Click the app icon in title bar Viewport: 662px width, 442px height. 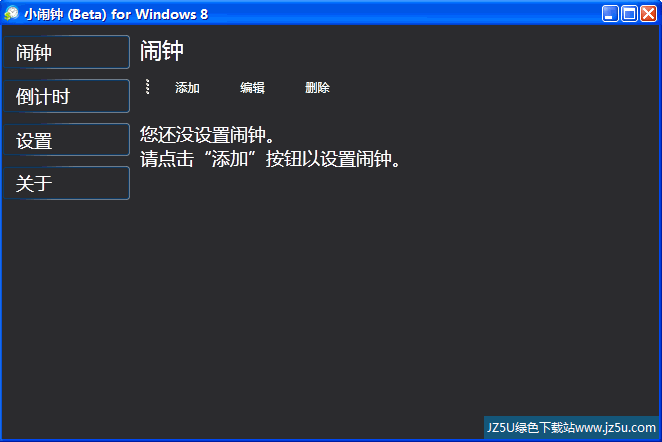click(11, 14)
